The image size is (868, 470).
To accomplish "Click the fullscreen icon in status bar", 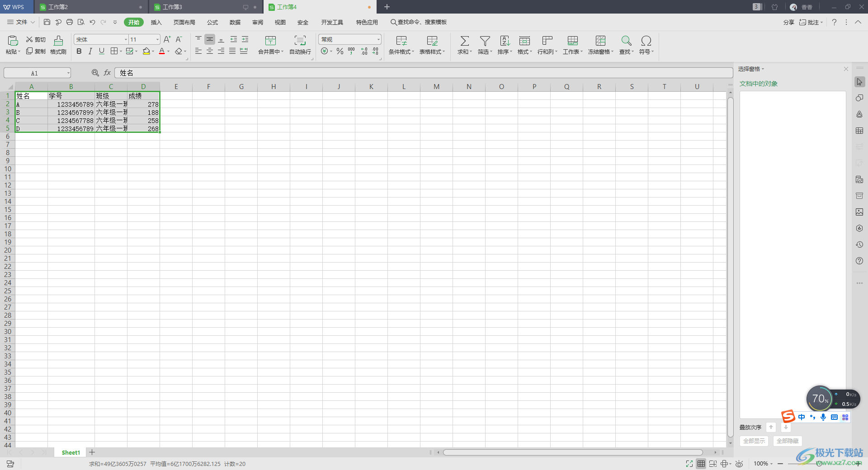I will [x=689, y=464].
